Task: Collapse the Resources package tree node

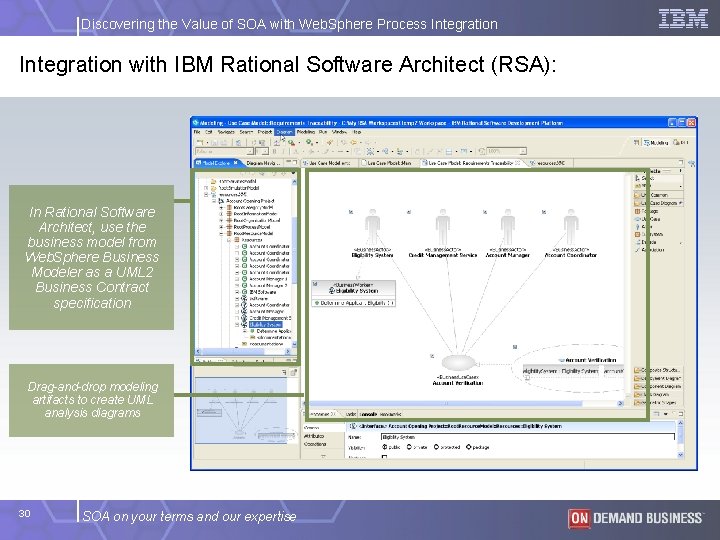Action: 229,240
